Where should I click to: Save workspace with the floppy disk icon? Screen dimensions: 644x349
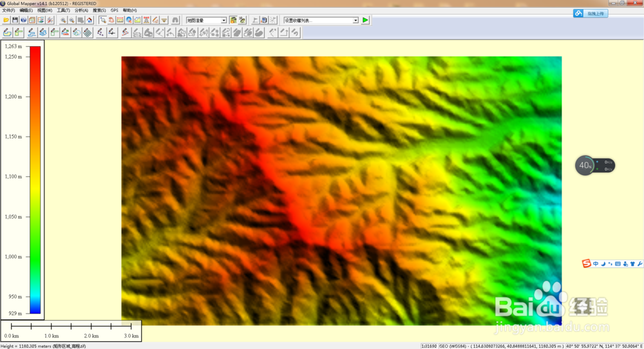(15, 20)
